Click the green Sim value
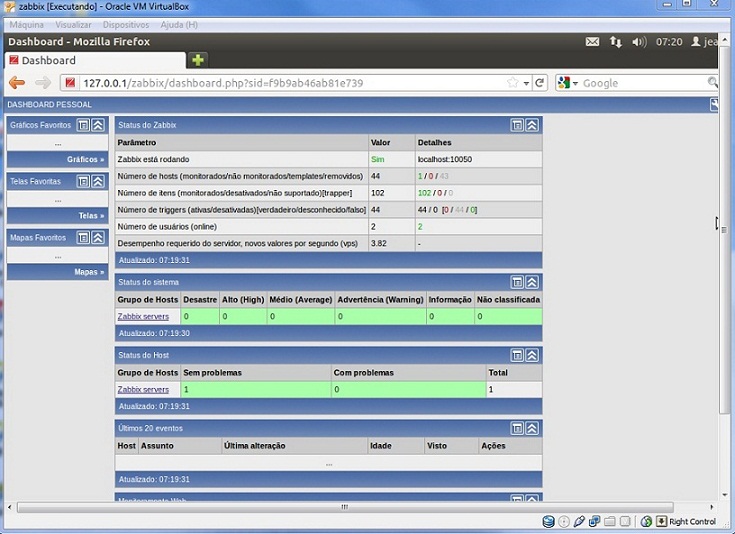 pyautogui.click(x=377, y=159)
